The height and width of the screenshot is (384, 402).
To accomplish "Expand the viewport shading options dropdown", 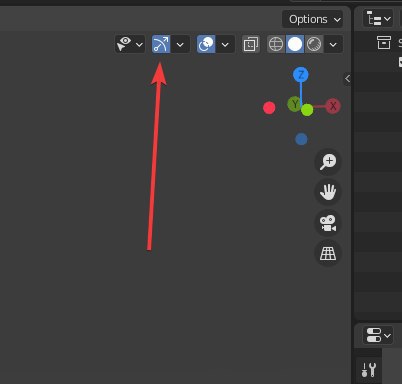I will coord(333,44).
